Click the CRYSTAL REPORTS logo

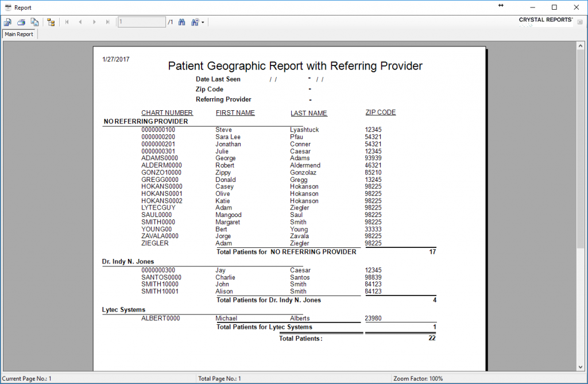544,20
